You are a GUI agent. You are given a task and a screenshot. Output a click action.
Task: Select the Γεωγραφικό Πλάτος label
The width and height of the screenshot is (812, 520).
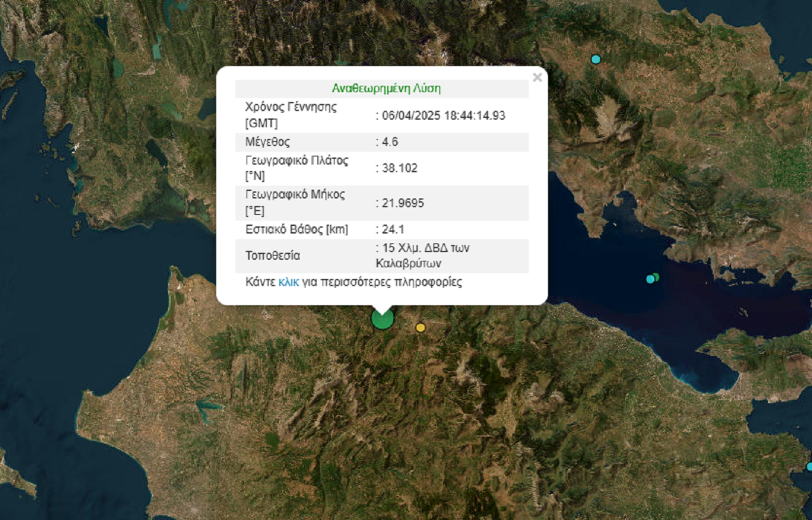click(x=297, y=160)
